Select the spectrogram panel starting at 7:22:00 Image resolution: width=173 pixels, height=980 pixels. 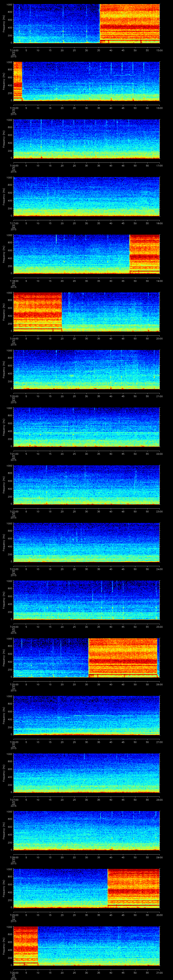pyautogui.click(x=86, y=484)
